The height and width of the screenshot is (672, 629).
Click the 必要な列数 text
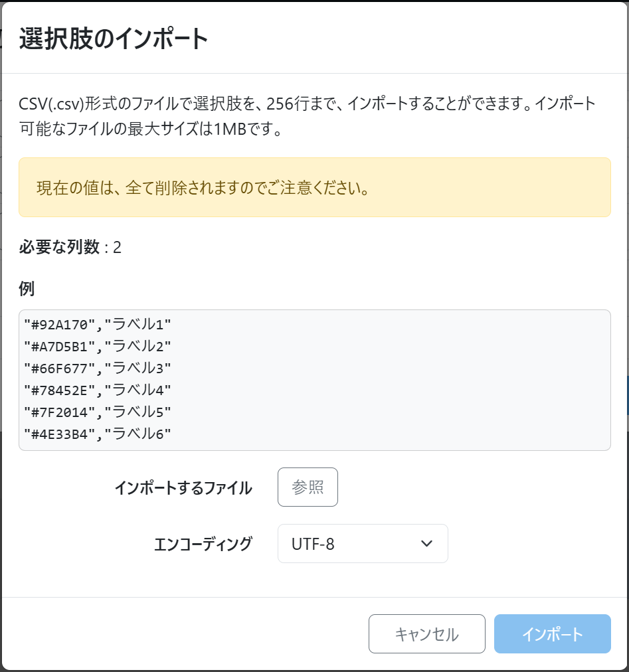60,248
